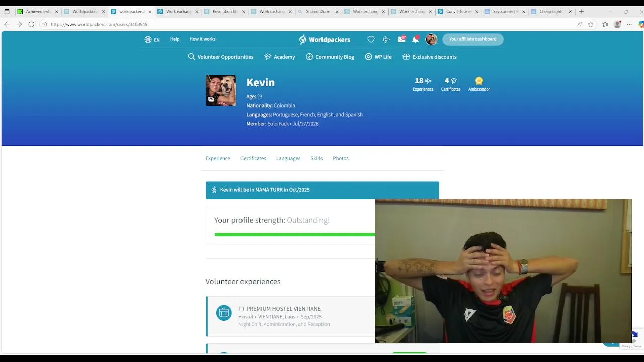
Task: Open the messages envelope icon
Action: click(x=401, y=39)
